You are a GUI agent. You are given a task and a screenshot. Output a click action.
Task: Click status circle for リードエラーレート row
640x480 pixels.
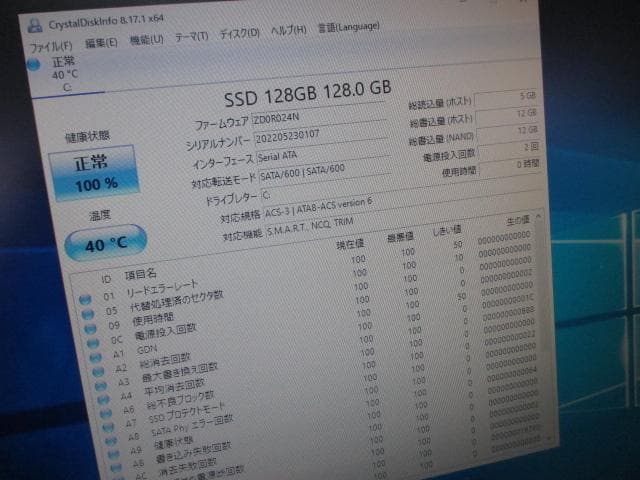pyautogui.click(x=85, y=300)
